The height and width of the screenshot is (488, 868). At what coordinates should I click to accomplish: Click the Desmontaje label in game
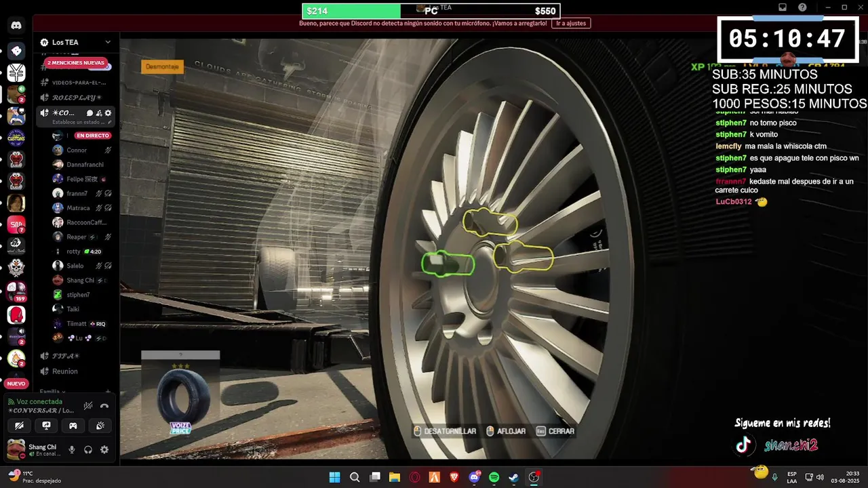163,66
